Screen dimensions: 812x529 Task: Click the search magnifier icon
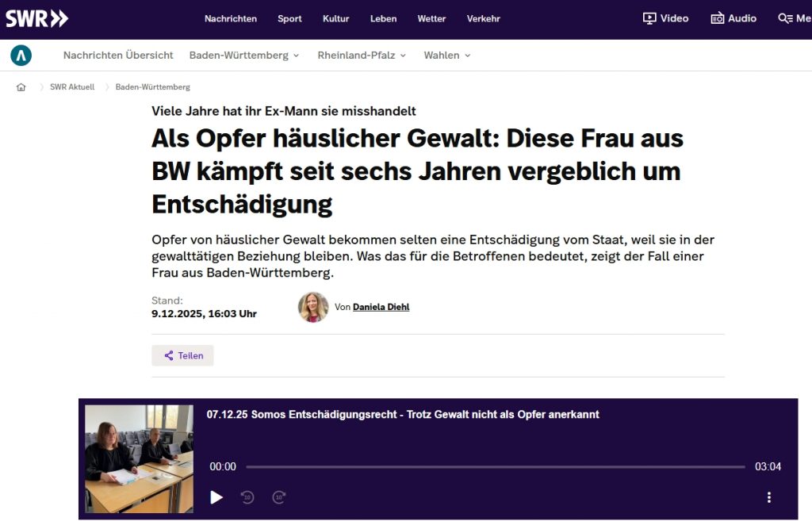[x=785, y=18]
